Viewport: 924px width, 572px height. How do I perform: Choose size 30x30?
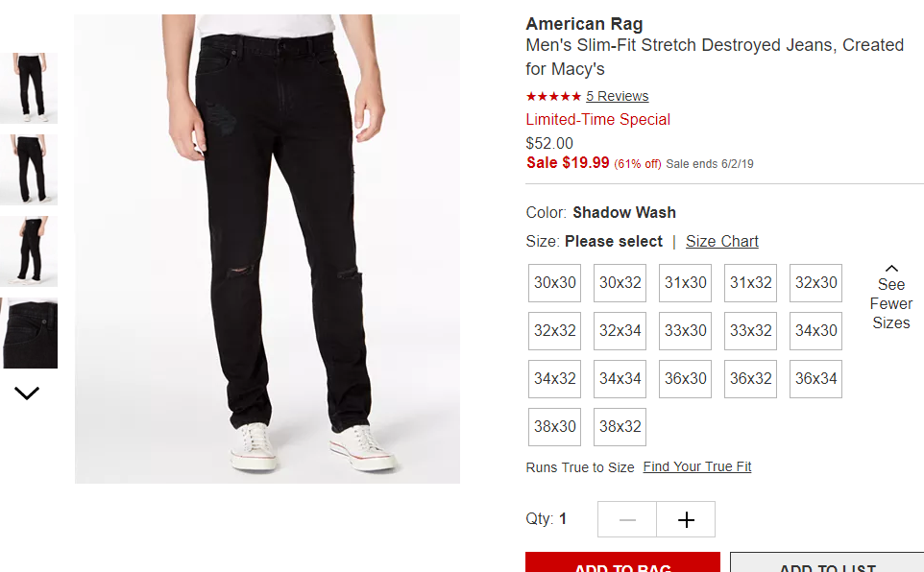click(554, 283)
